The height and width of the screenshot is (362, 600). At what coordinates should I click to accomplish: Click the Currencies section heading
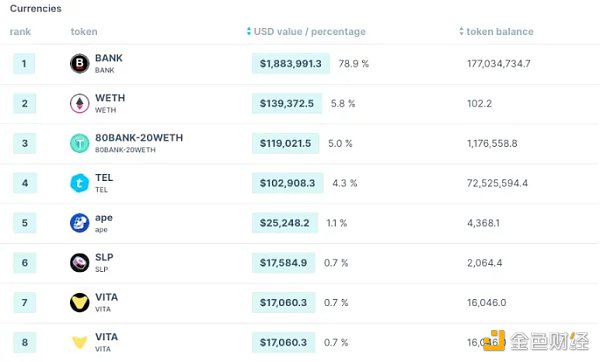coord(36,8)
